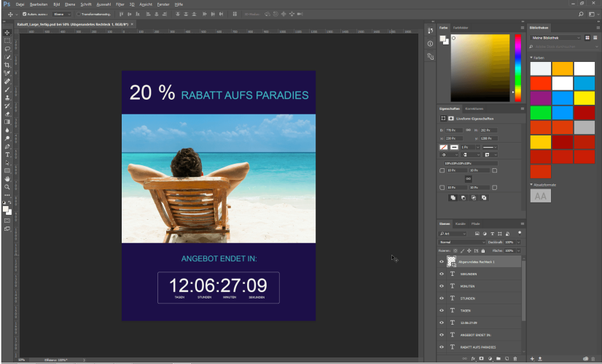This screenshot has width=602, height=364.
Task: Toggle Auto-select checkbox in options bar
Action: pyautogui.click(x=25, y=14)
